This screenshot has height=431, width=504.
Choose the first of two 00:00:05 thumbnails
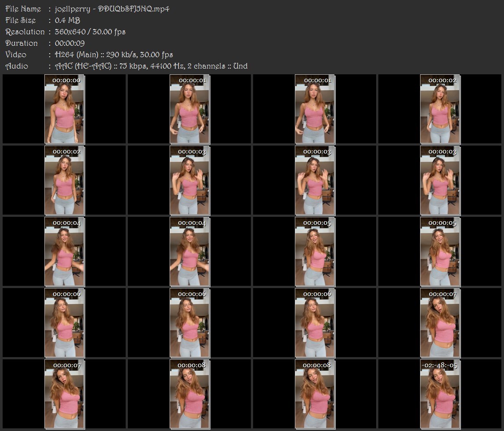pyautogui.click(x=315, y=252)
